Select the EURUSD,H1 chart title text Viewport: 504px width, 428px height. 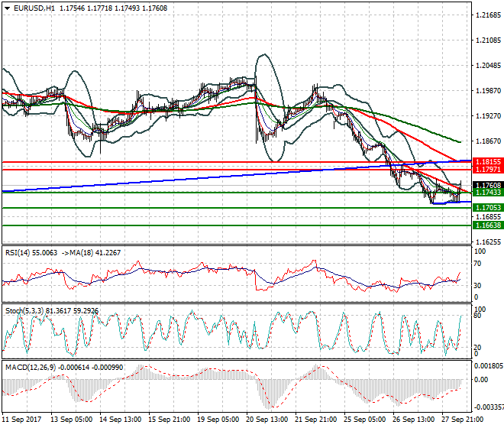tap(34, 8)
